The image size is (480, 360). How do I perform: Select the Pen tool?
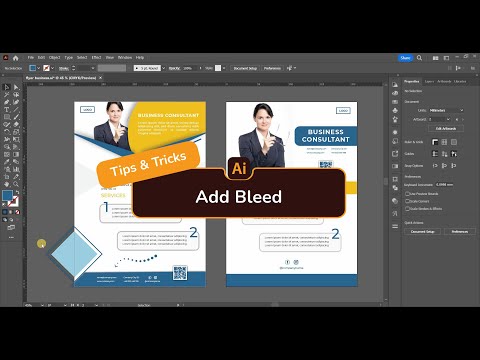pyautogui.click(x=6, y=102)
